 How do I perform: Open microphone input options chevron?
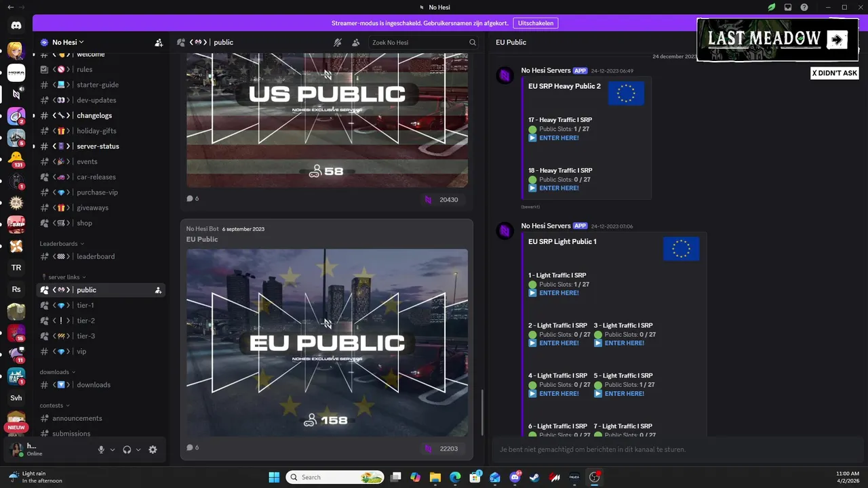click(113, 449)
